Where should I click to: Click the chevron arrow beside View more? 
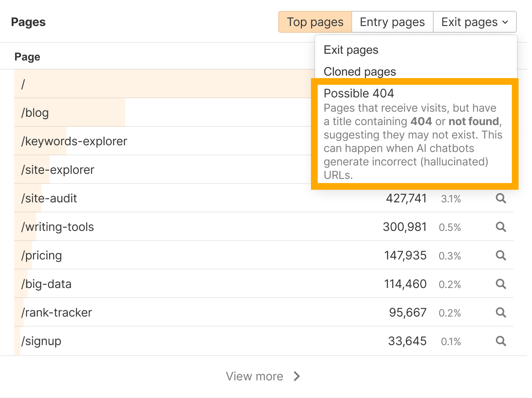pos(297,376)
